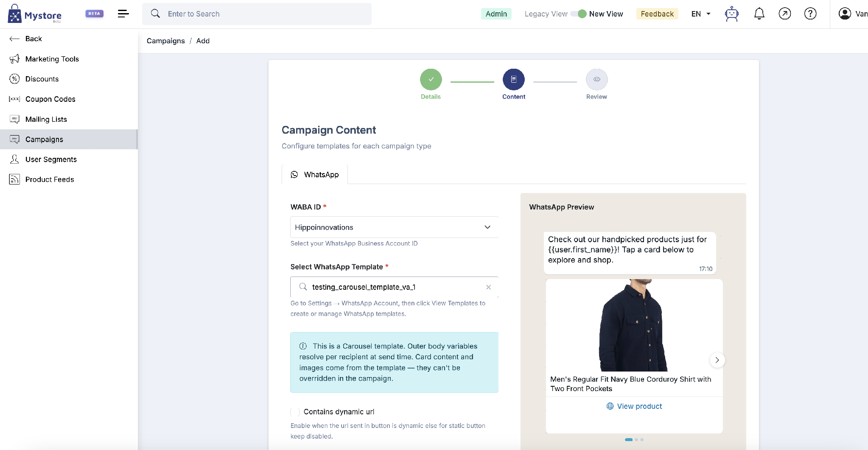The width and height of the screenshot is (868, 450).
Task: Click the search magnifier icon
Action: pos(156,14)
